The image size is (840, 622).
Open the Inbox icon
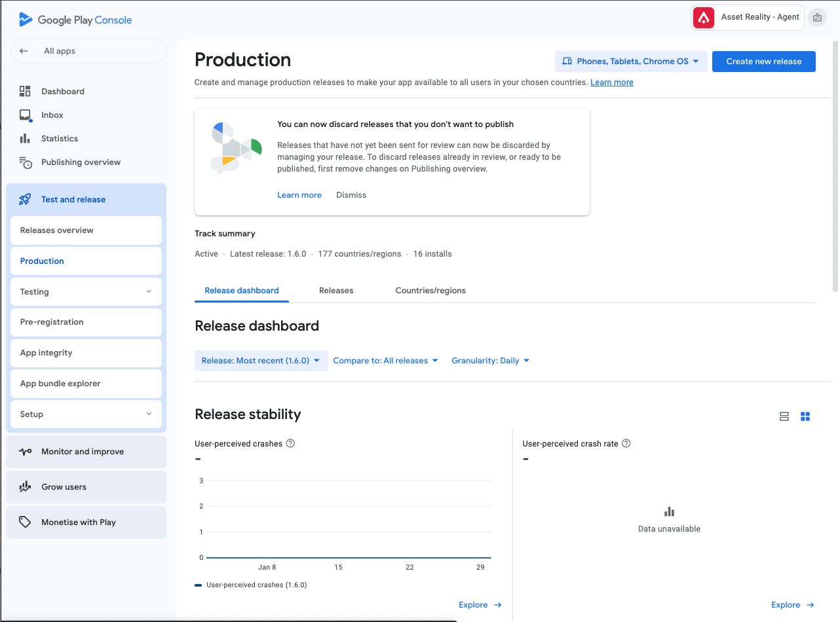click(x=25, y=115)
